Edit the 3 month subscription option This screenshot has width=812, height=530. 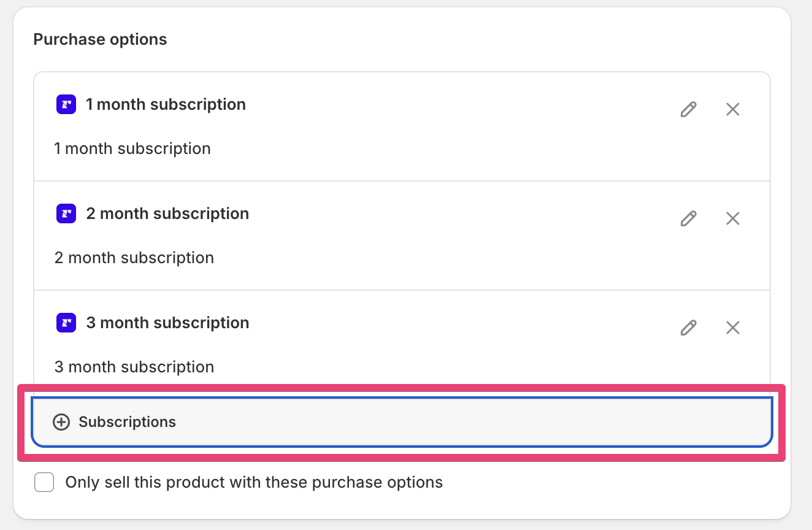(x=689, y=328)
